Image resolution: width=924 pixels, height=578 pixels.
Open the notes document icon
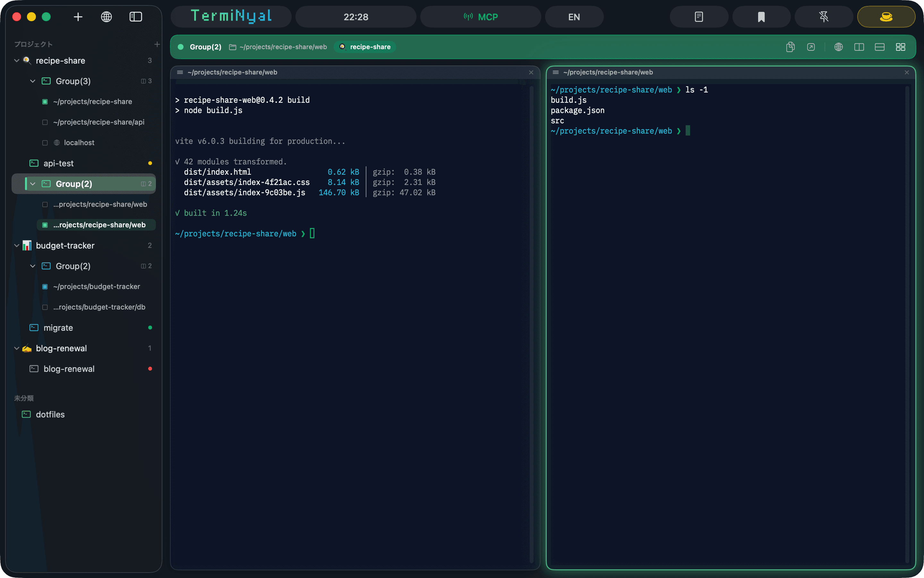point(699,17)
